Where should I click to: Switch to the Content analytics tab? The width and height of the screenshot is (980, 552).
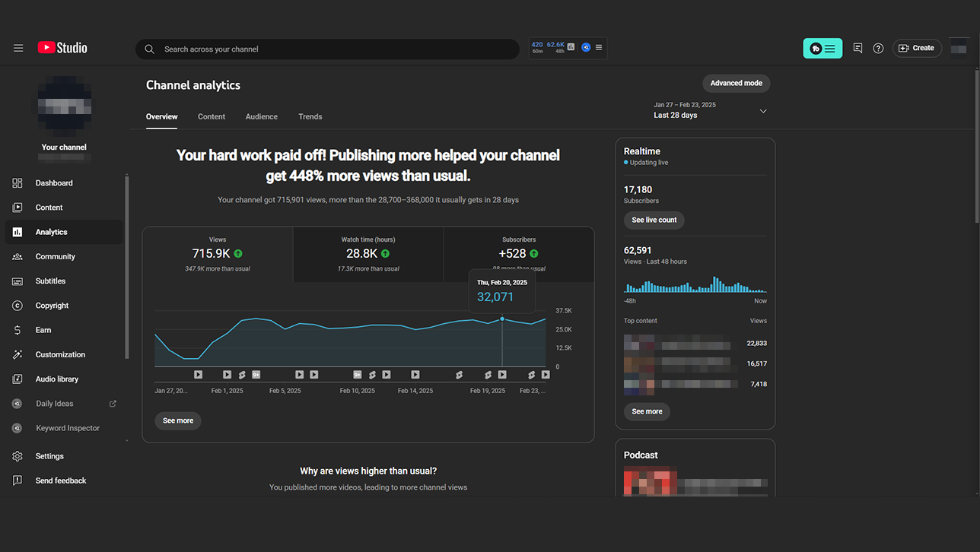[x=212, y=117]
